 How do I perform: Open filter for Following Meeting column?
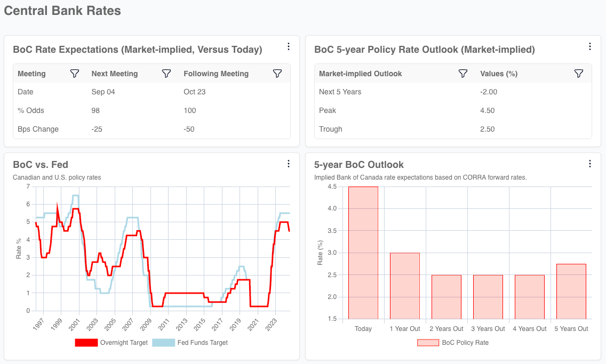pyautogui.click(x=277, y=74)
